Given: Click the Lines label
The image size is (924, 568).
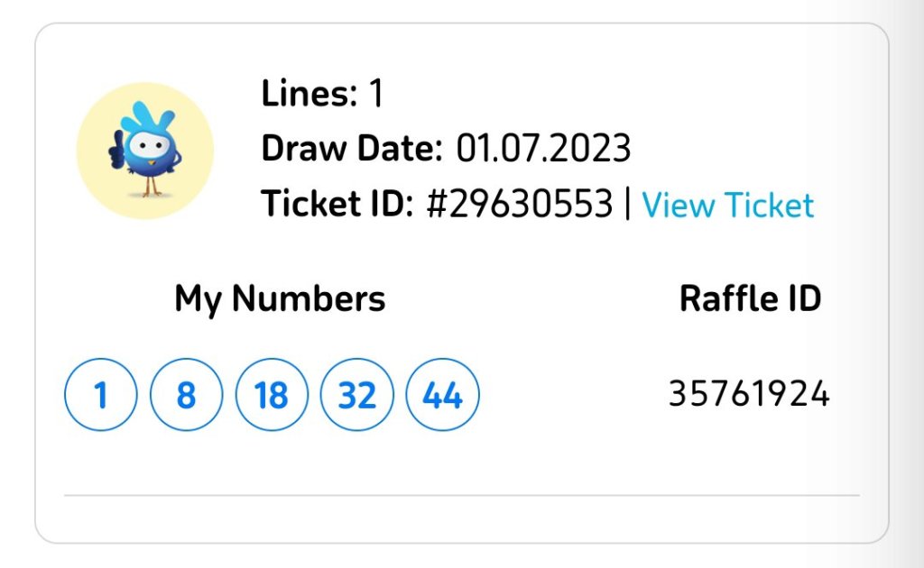Looking at the screenshot, I should tap(309, 93).
